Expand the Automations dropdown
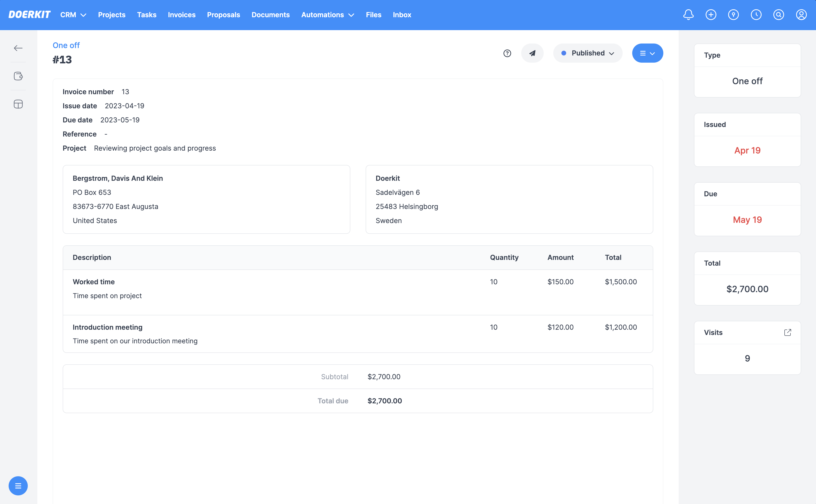 click(x=327, y=15)
